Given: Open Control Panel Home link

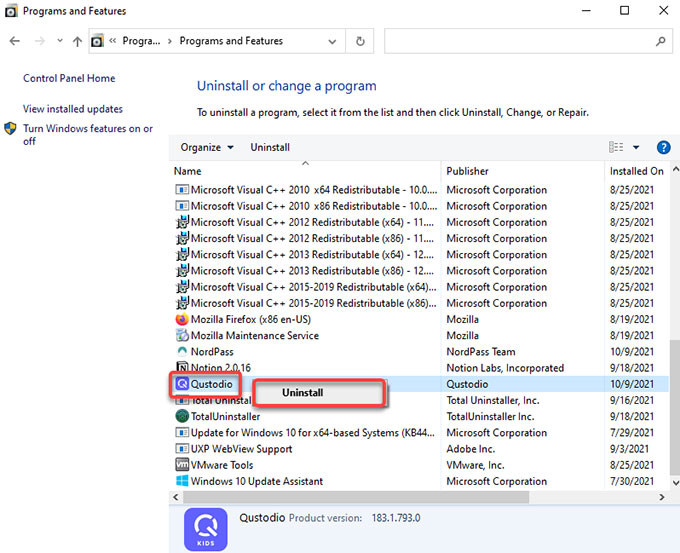Looking at the screenshot, I should 69,78.
